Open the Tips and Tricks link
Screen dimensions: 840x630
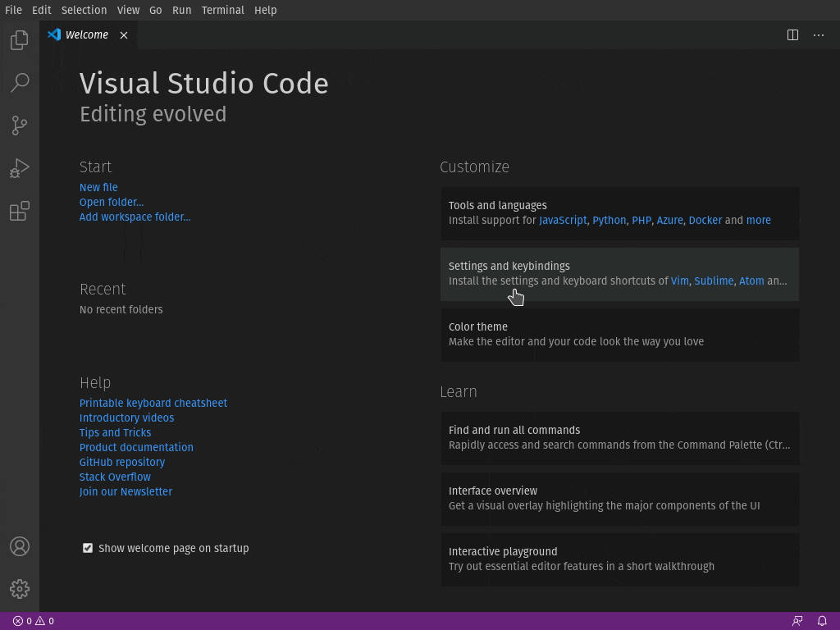coord(115,432)
